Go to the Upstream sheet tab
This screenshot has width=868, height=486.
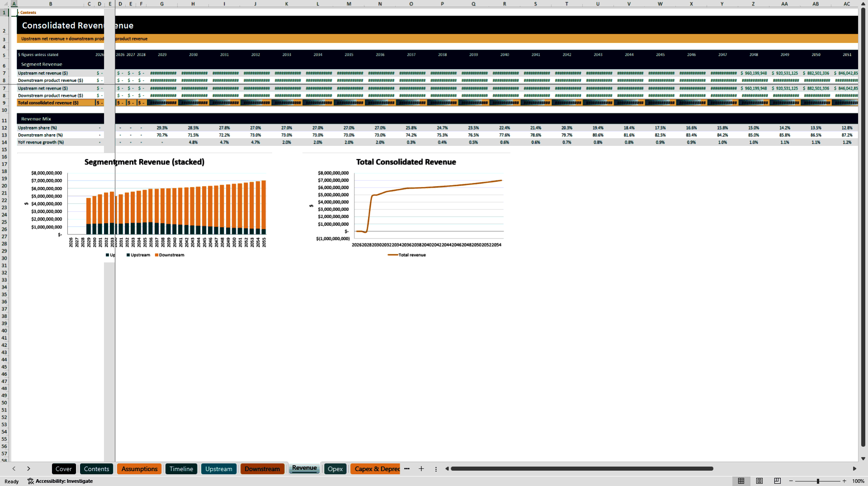[x=219, y=469]
